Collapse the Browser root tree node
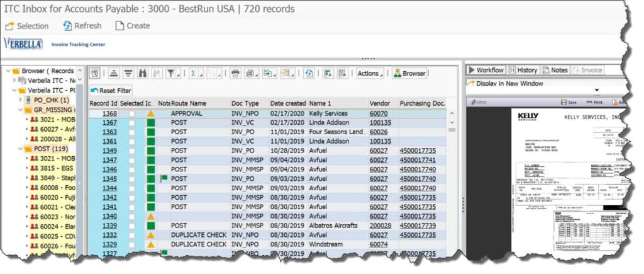 click(x=8, y=71)
